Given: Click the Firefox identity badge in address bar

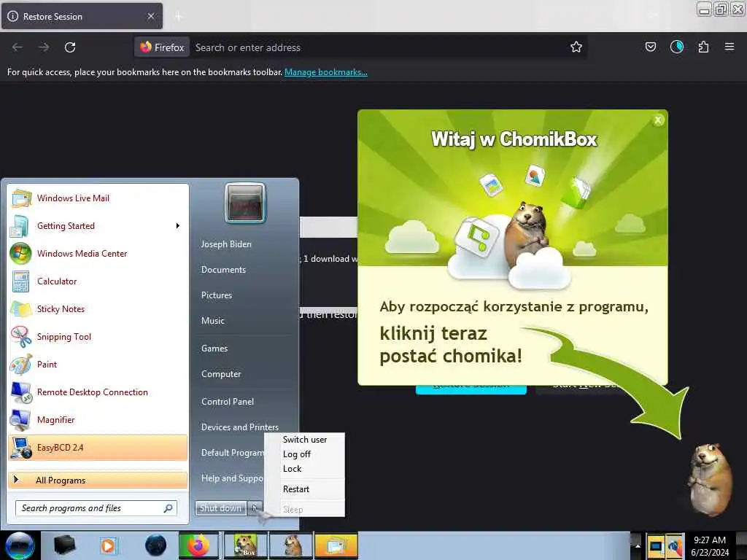Looking at the screenshot, I should click(x=163, y=47).
